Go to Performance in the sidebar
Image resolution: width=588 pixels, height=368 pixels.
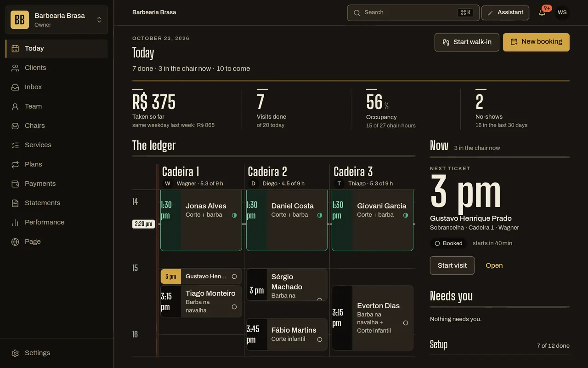tap(57, 222)
